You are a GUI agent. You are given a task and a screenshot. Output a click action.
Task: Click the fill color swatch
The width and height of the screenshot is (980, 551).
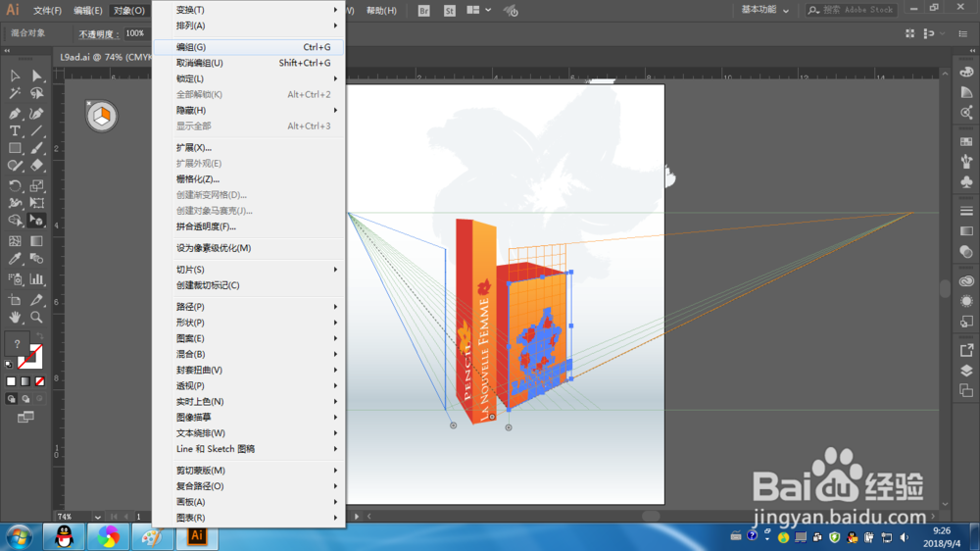point(17,344)
